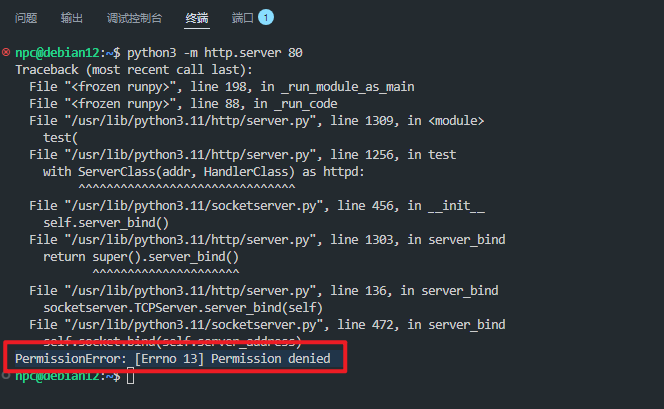Image resolution: width=664 pixels, height=409 pixels.
Task: Open the 输出 tab
Action: click(x=72, y=18)
